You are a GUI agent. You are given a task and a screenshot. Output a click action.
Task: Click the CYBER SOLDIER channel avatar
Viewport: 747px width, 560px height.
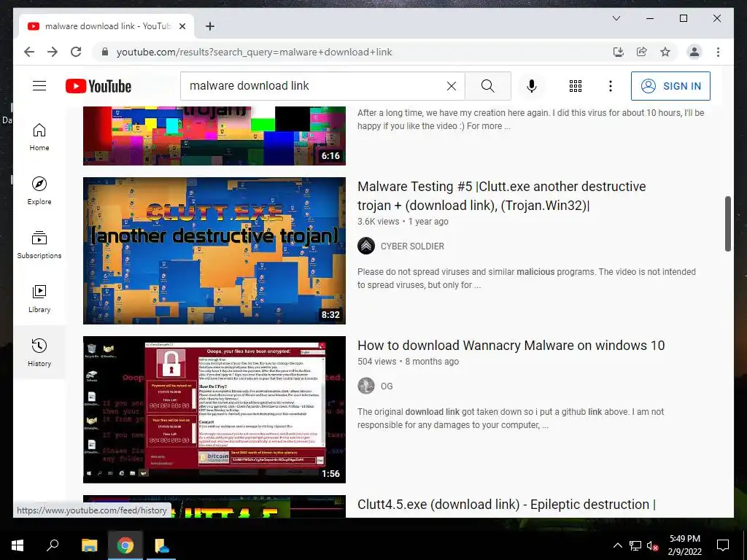(x=366, y=246)
